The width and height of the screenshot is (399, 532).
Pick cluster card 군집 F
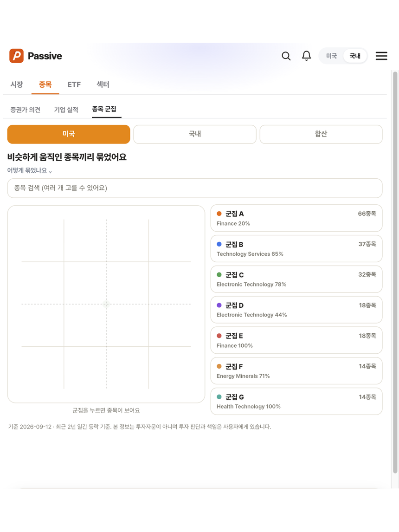pos(296,371)
